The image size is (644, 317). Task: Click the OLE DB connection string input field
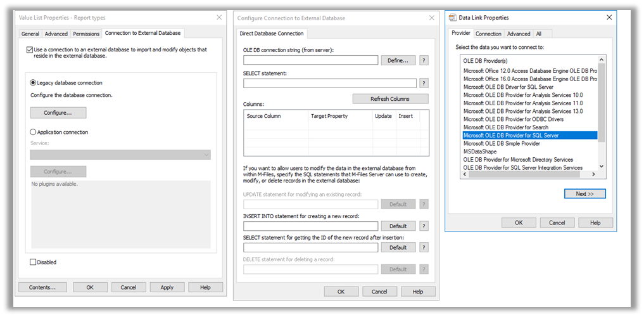coord(310,60)
